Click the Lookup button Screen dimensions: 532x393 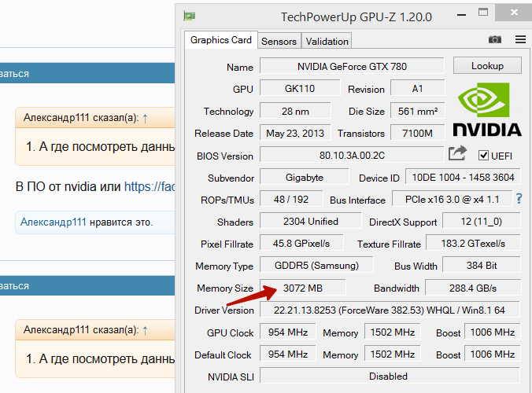click(487, 66)
